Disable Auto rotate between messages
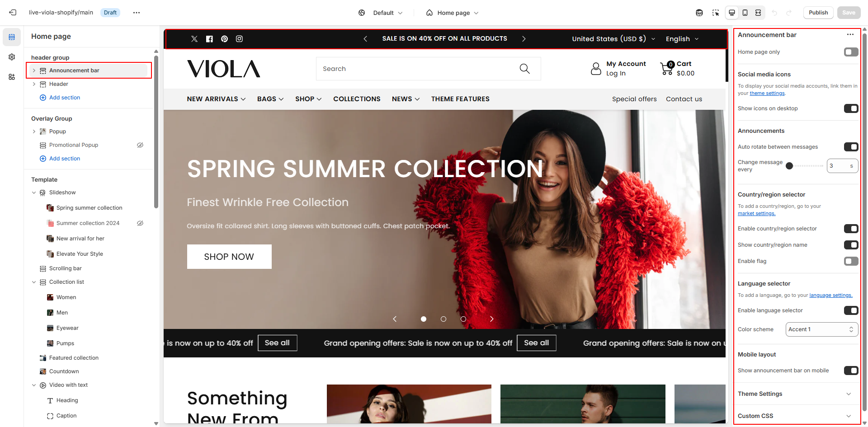This screenshot has width=868, height=427. 851,147
